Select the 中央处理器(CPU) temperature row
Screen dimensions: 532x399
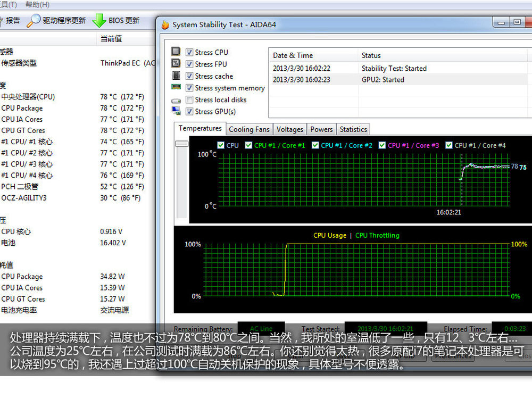[x=78, y=97]
